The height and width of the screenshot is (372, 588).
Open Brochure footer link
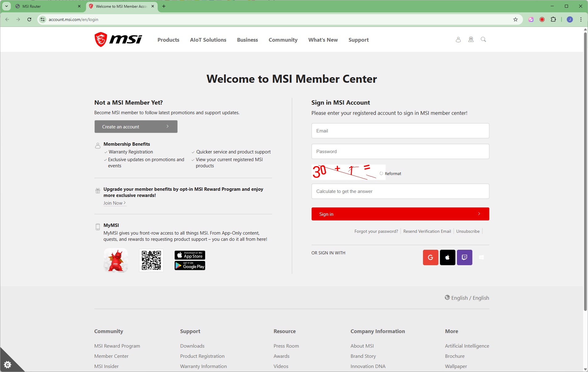click(x=454, y=356)
